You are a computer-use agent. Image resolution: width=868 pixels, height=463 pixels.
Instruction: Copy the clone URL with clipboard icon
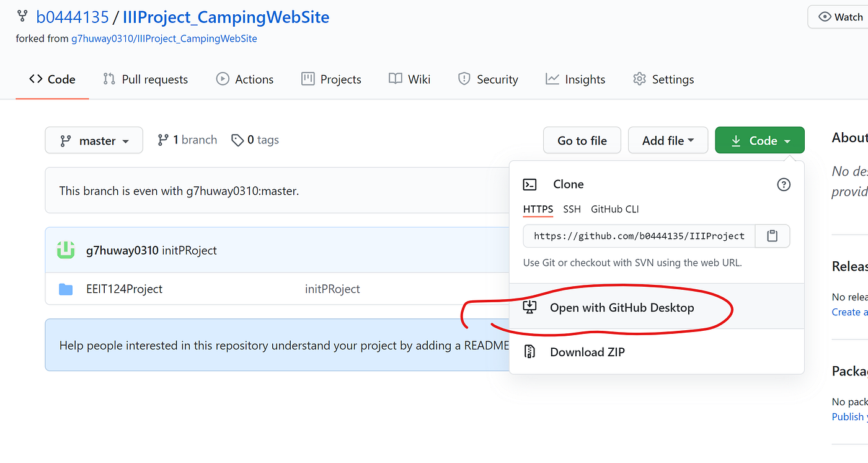772,236
